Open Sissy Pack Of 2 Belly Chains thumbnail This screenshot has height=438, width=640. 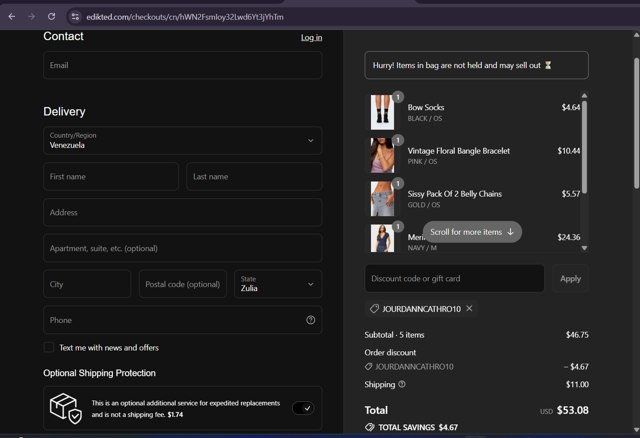tap(382, 198)
